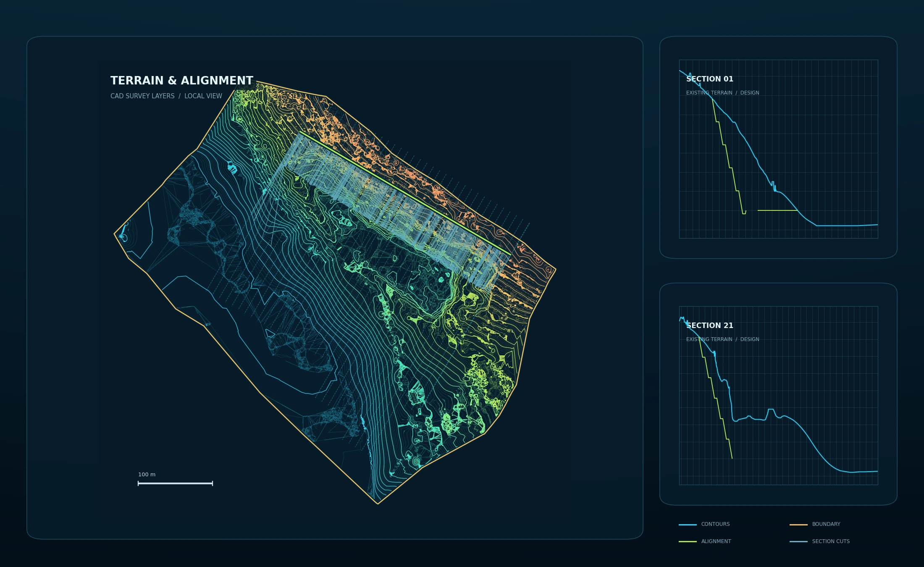Screen dimensions: 924x567
Task: Click the orange BOUNDARY legend line swatch
Action: pyautogui.click(x=798, y=525)
